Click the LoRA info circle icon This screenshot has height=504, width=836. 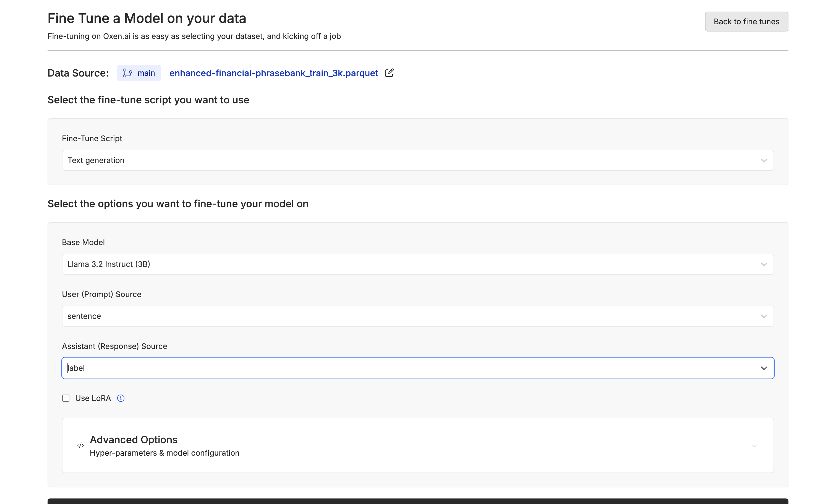121,398
